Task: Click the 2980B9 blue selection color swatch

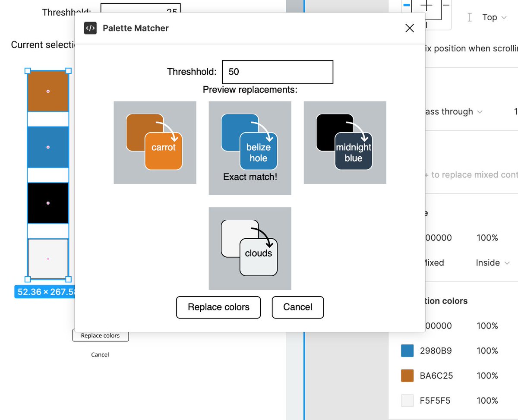Action: pyautogui.click(x=407, y=351)
